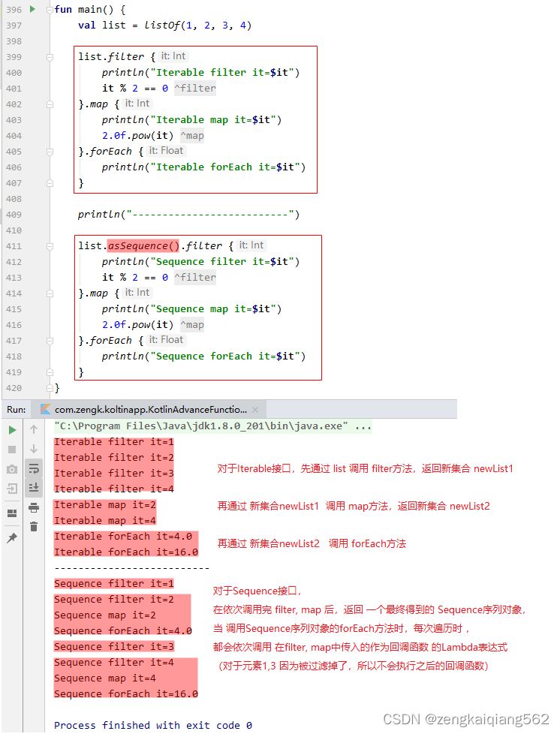The image size is (560, 734).
Task: Click console line 'Iterable map it=4'
Action: pos(105,521)
